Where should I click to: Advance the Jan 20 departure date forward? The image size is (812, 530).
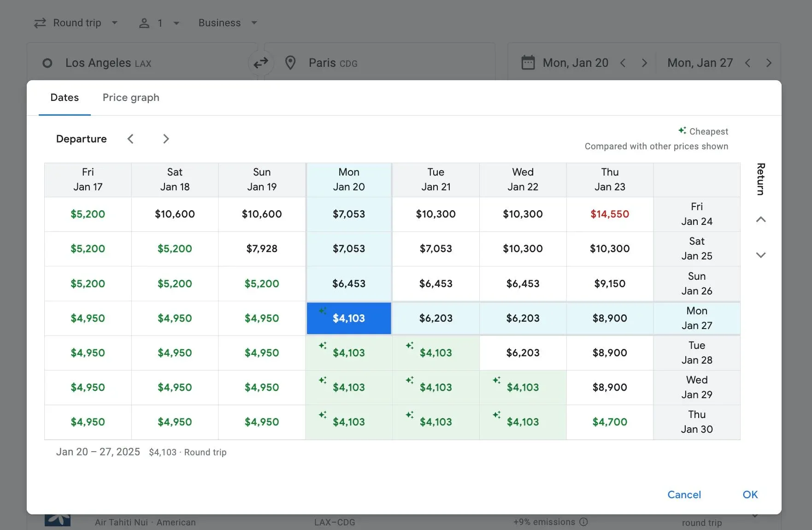644,63
